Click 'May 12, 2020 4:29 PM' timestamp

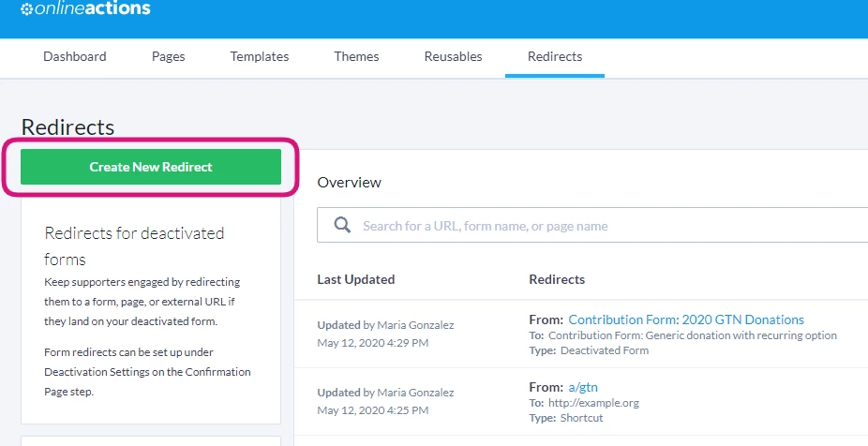(372, 343)
